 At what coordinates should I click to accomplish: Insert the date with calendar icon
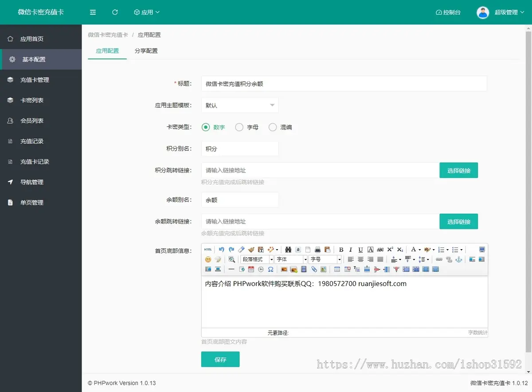point(251,269)
